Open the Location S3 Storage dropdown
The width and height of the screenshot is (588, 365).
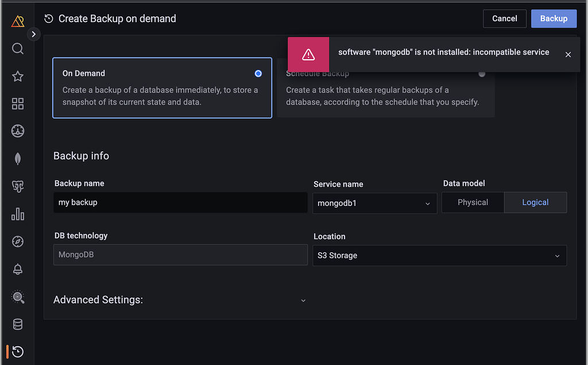coord(439,256)
